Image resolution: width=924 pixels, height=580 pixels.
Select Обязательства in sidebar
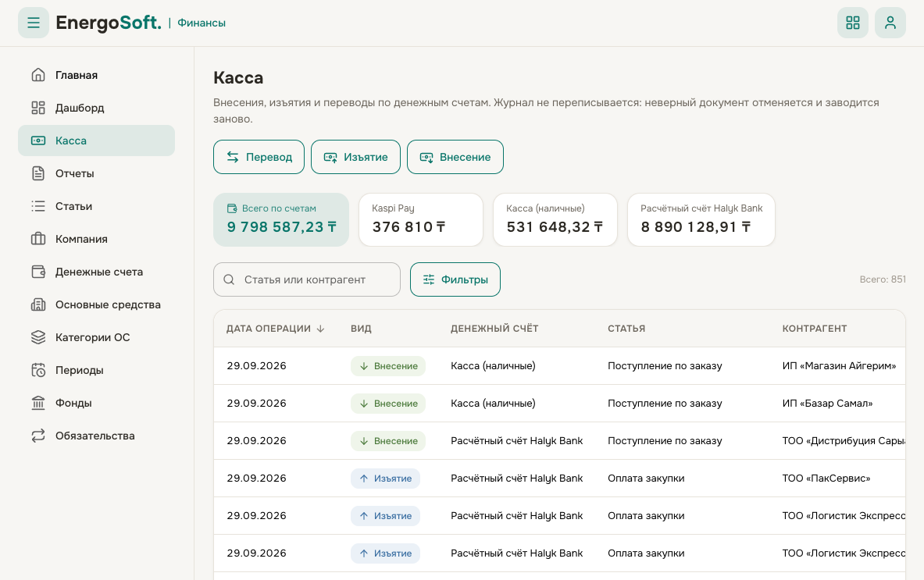coord(97,436)
